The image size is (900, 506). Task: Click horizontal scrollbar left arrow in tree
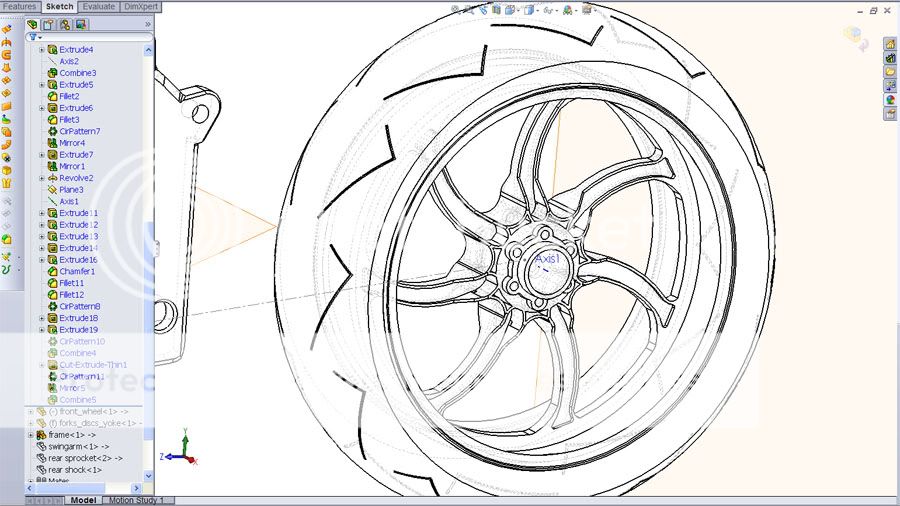[x=30, y=488]
